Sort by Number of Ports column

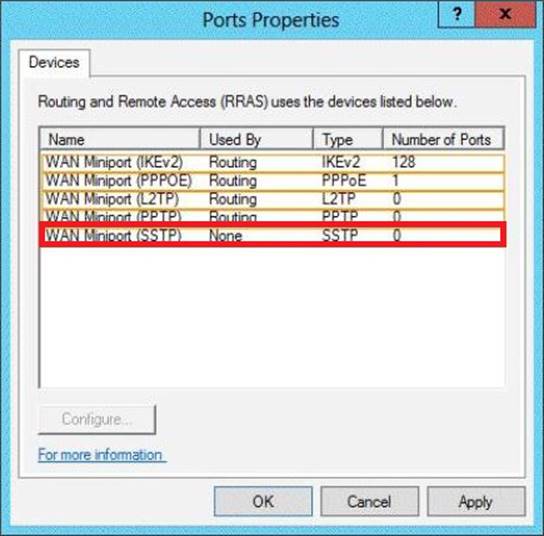[443, 139]
